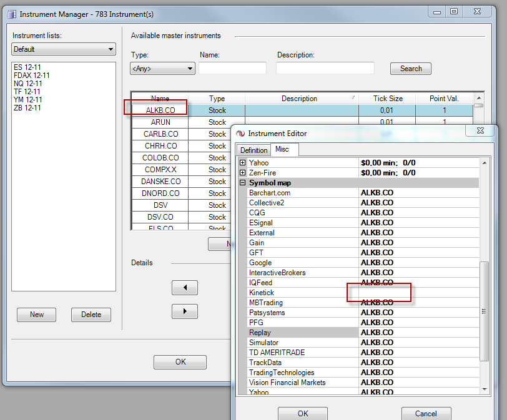Expand the Zen-Fire commission node
Screen dimensions: 507x420
(x=242, y=172)
